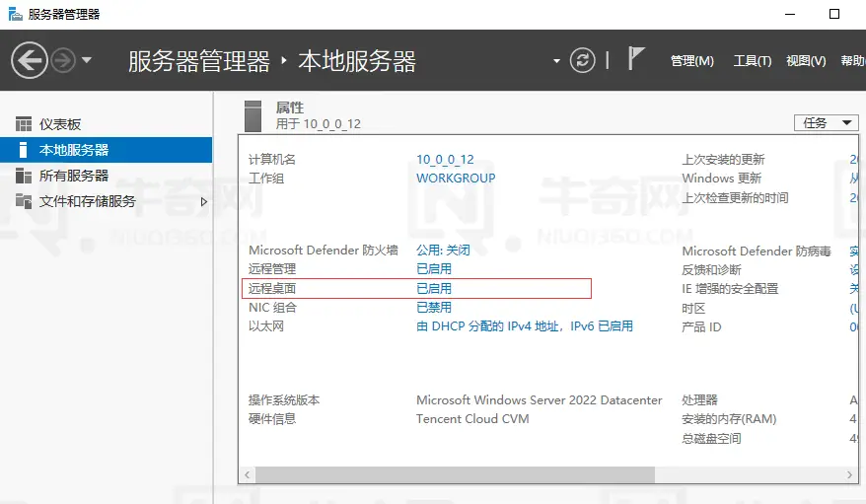Click the scrollbar right arrow
Image resolution: width=866 pixels, height=504 pixels.
coord(849,474)
